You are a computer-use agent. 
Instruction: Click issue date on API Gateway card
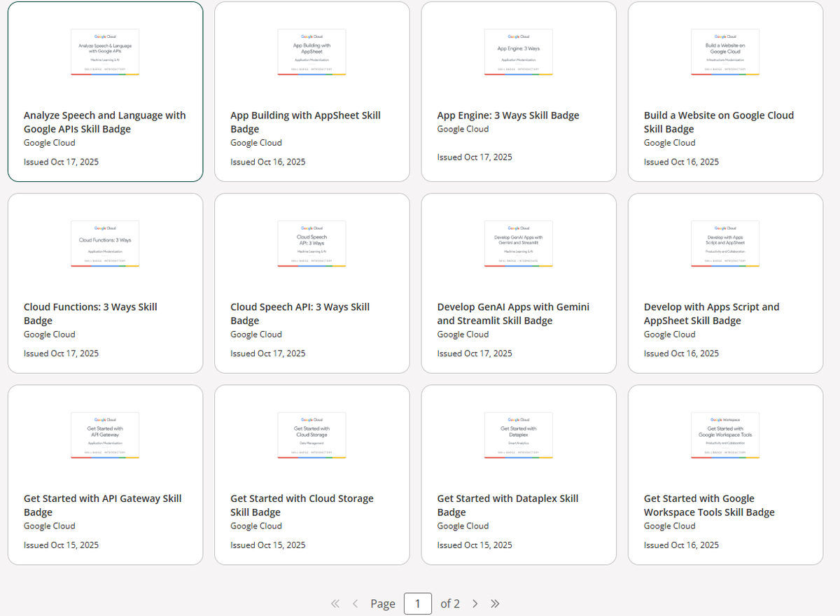click(61, 545)
